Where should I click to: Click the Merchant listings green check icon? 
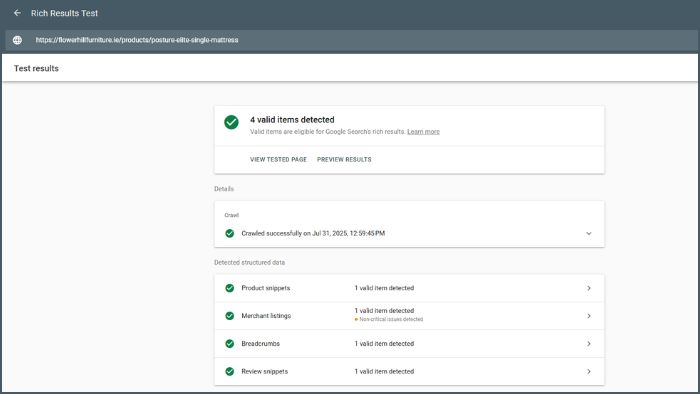click(x=229, y=316)
